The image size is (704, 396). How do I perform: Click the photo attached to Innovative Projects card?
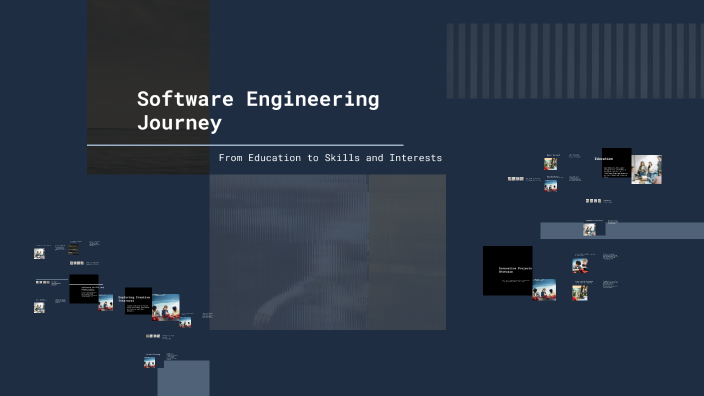point(544,290)
